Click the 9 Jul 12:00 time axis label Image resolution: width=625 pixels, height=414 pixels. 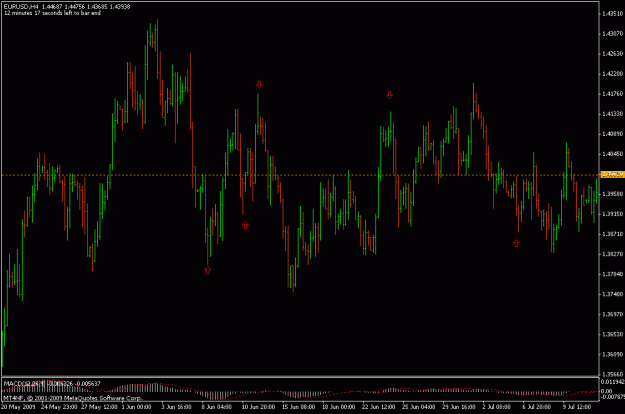click(x=577, y=407)
